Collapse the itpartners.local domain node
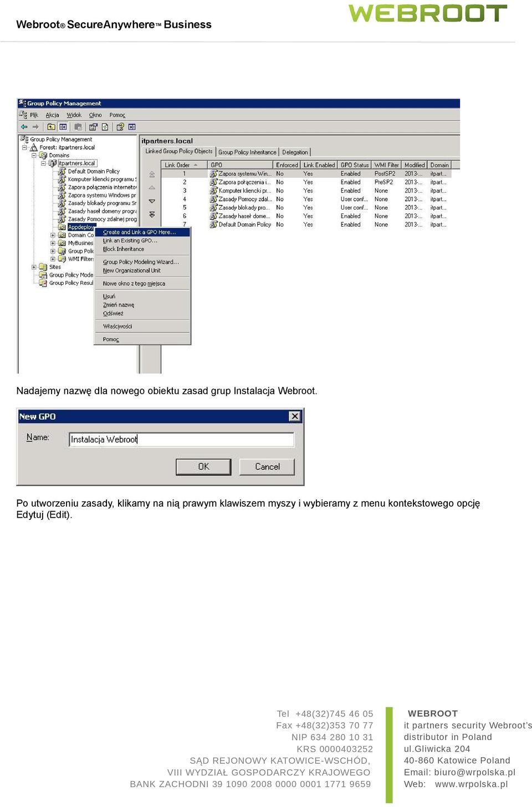This screenshot has width=532, height=807. click(x=43, y=164)
